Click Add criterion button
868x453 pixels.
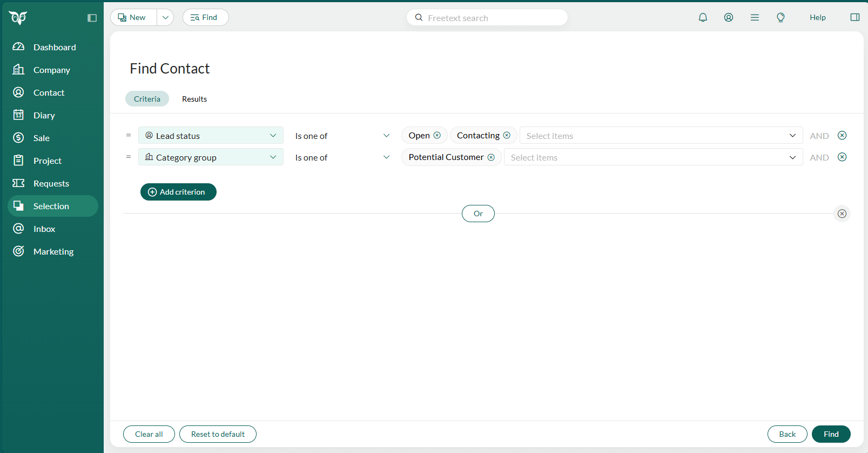coord(178,192)
